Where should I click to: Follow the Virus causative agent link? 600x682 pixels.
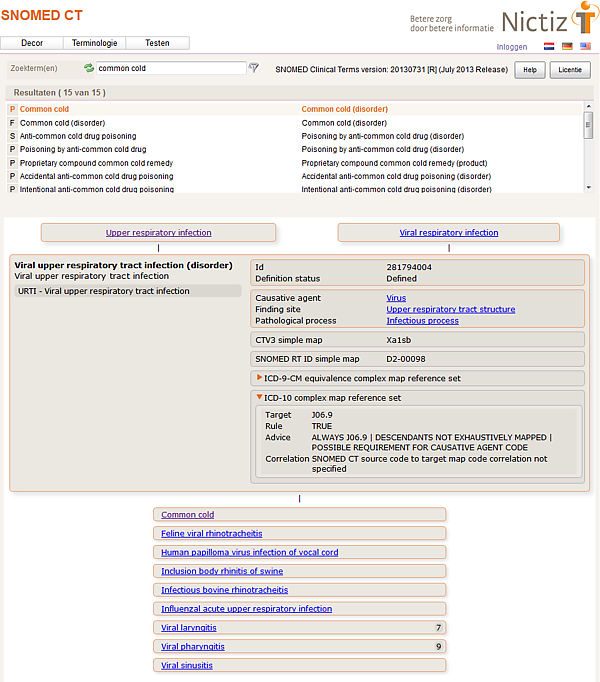point(396,298)
